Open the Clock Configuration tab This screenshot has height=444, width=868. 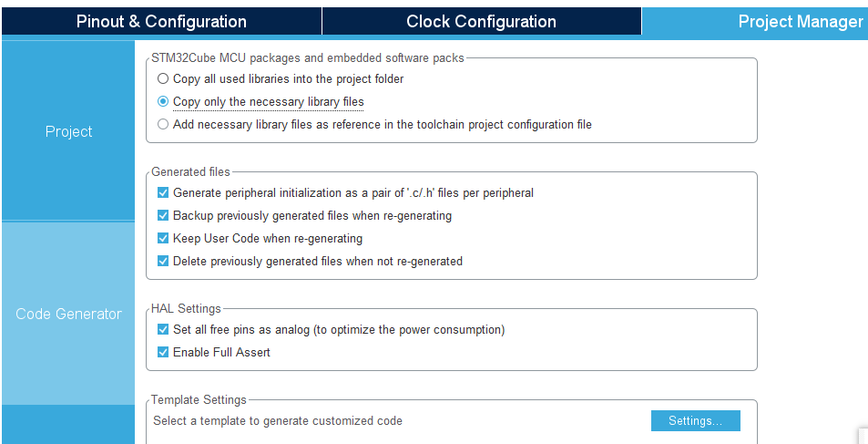click(x=481, y=21)
